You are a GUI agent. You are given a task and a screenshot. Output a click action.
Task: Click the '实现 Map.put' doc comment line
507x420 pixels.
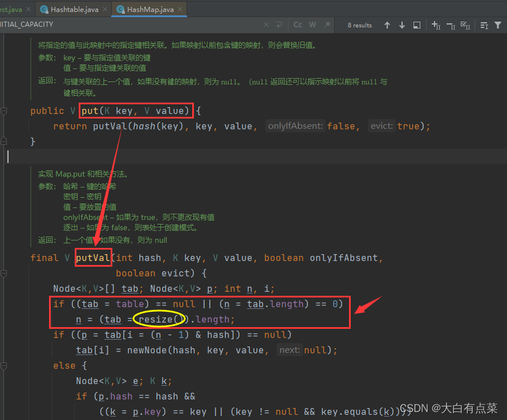[x=83, y=174]
